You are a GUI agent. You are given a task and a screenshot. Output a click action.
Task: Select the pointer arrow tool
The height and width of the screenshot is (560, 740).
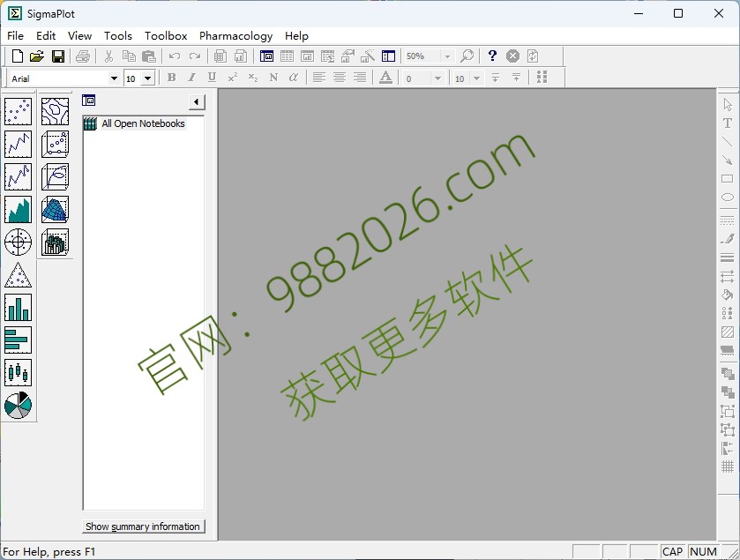[728, 104]
